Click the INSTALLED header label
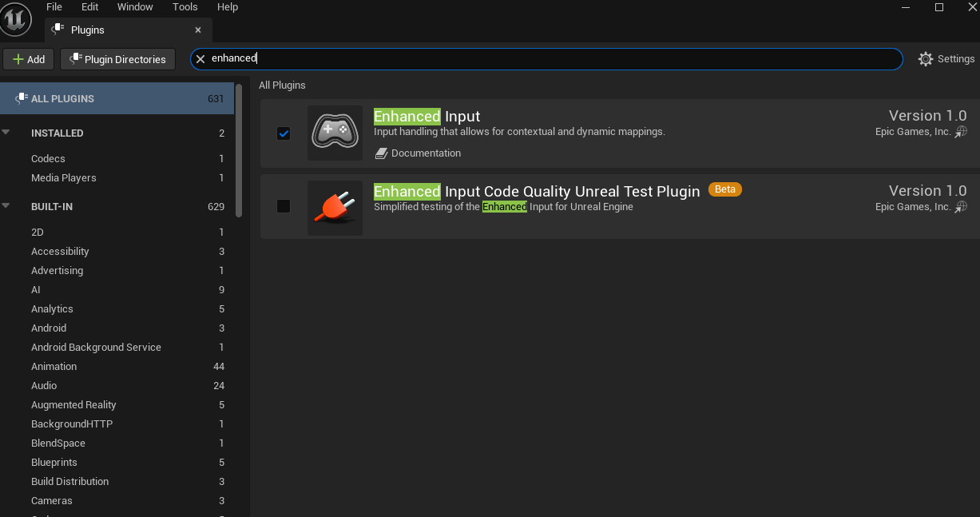 pos(58,133)
